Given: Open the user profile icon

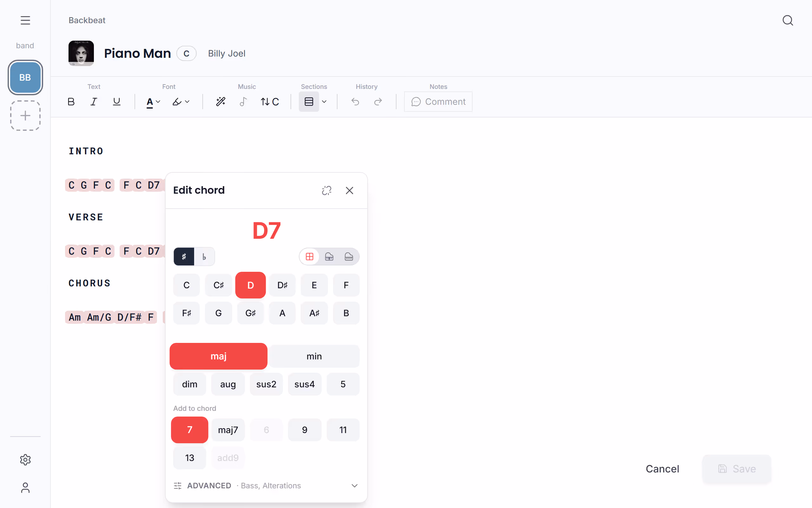Looking at the screenshot, I should click(25, 487).
